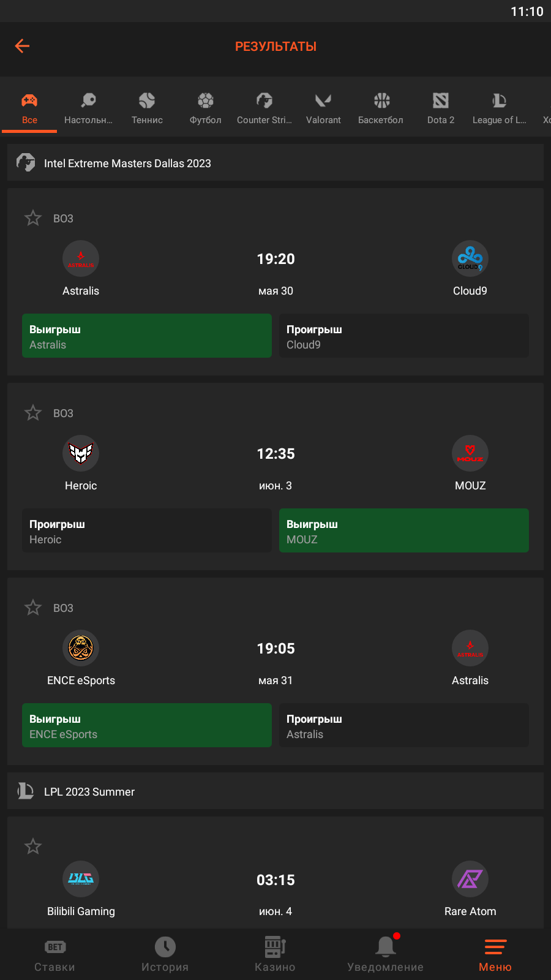Open the Bets (Ставки) section

click(x=55, y=955)
